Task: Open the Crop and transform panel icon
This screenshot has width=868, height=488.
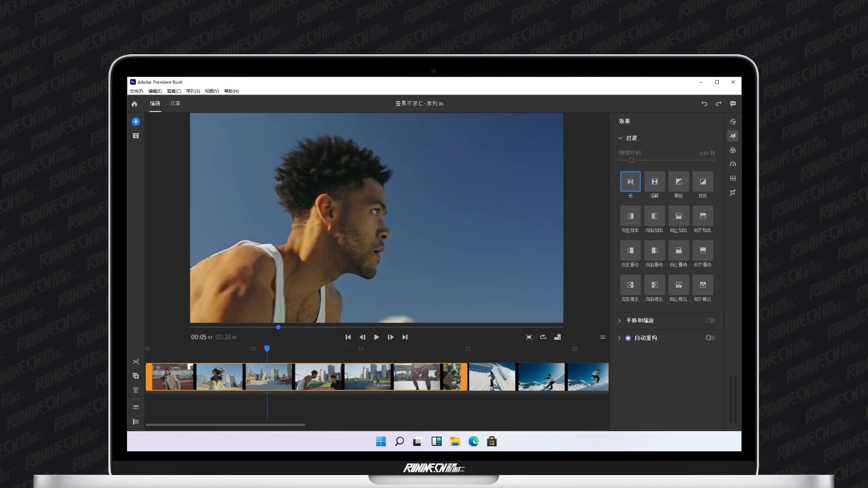Action: click(733, 193)
